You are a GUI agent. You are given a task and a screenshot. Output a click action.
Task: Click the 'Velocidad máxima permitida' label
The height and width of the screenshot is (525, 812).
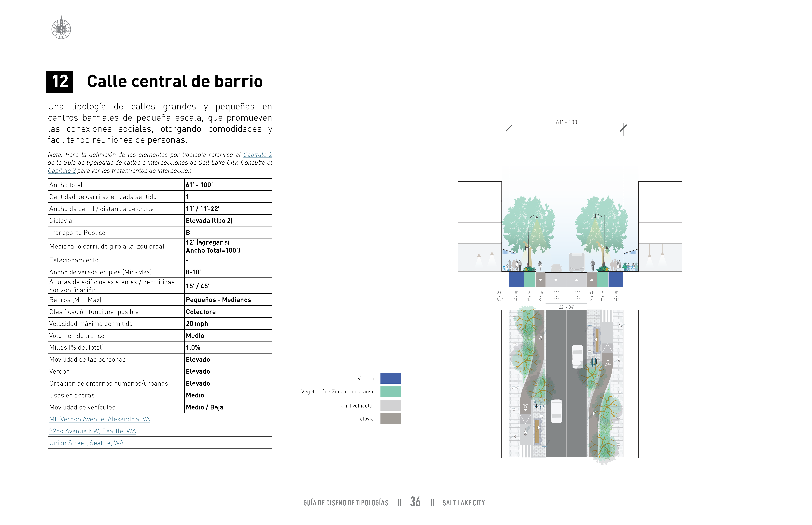(91, 324)
